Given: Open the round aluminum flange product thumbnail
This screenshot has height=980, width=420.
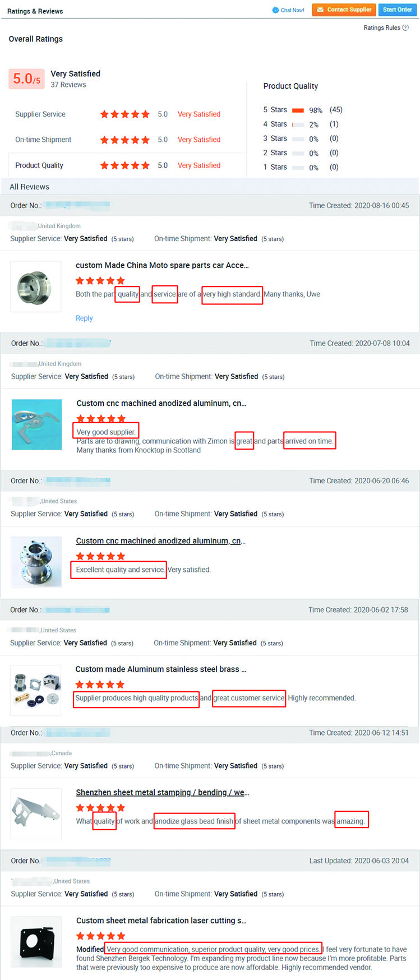Looking at the screenshot, I should click(36, 562).
